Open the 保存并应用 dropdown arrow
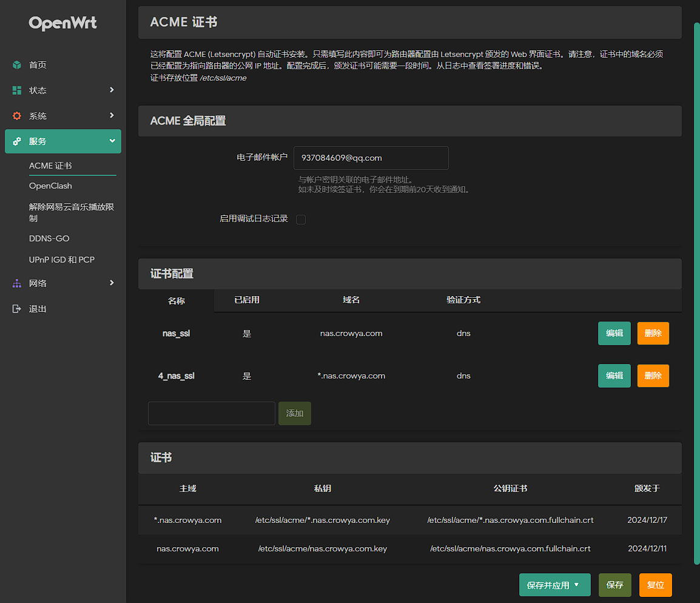This screenshot has height=603, width=700. click(x=576, y=585)
